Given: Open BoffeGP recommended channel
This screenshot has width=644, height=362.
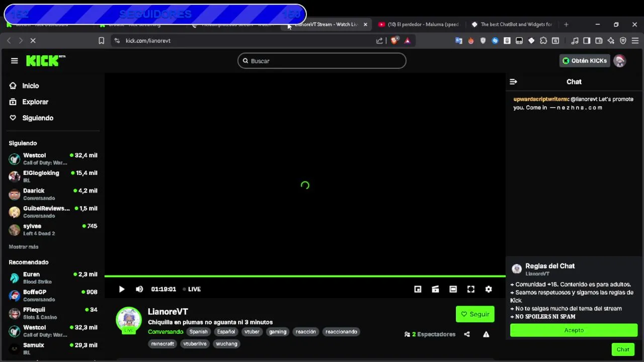Looking at the screenshot, I should click(53, 295).
